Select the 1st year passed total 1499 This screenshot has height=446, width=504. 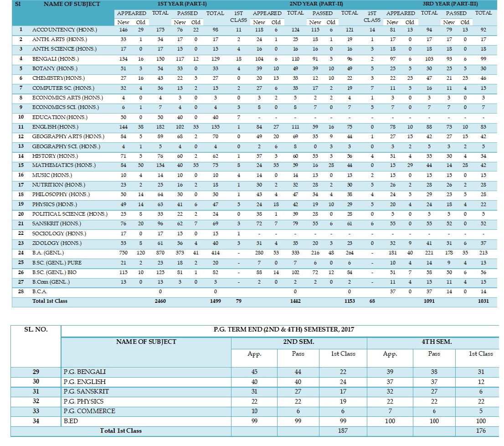pos(215,301)
